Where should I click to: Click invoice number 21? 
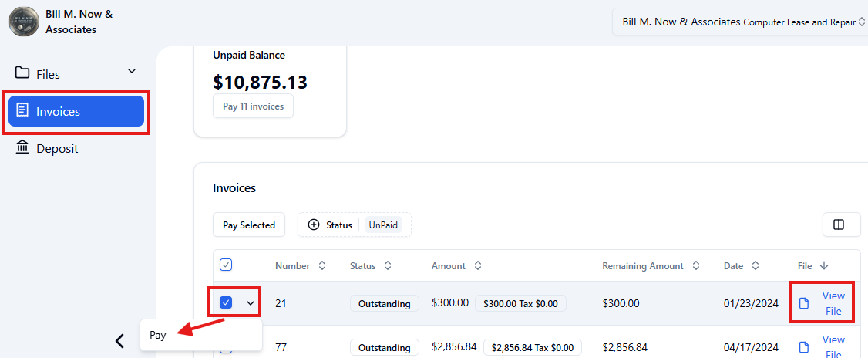(x=280, y=303)
